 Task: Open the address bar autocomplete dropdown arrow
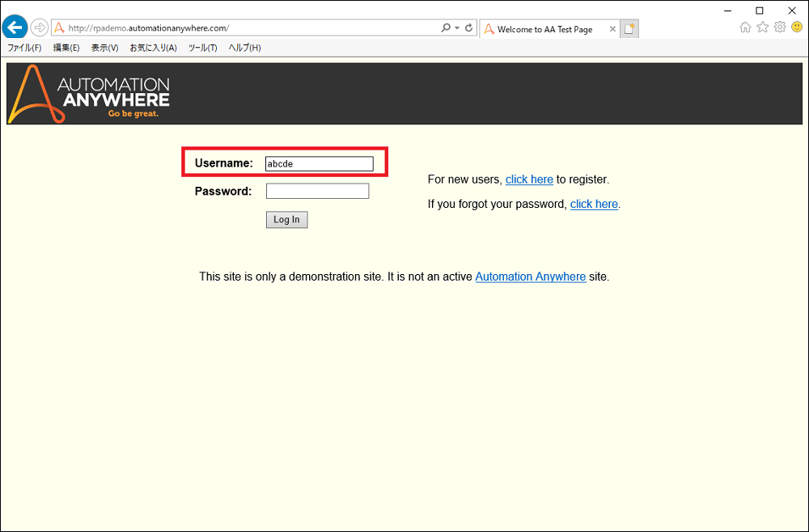[456, 27]
